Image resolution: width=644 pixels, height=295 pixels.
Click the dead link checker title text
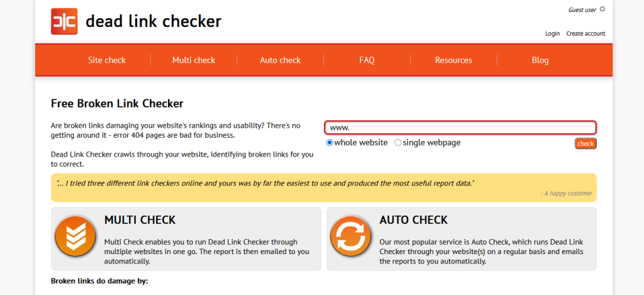click(153, 21)
